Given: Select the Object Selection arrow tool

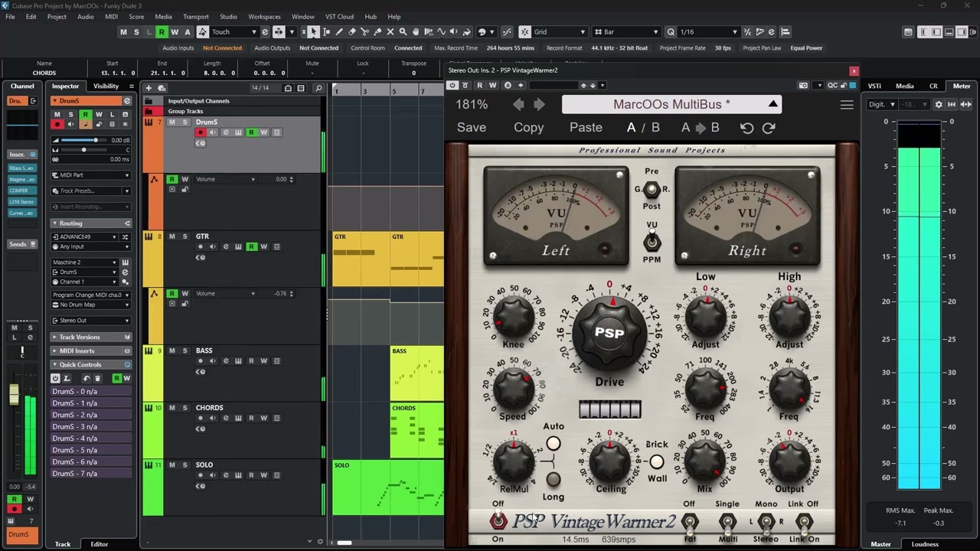Looking at the screenshot, I should (x=313, y=31).
